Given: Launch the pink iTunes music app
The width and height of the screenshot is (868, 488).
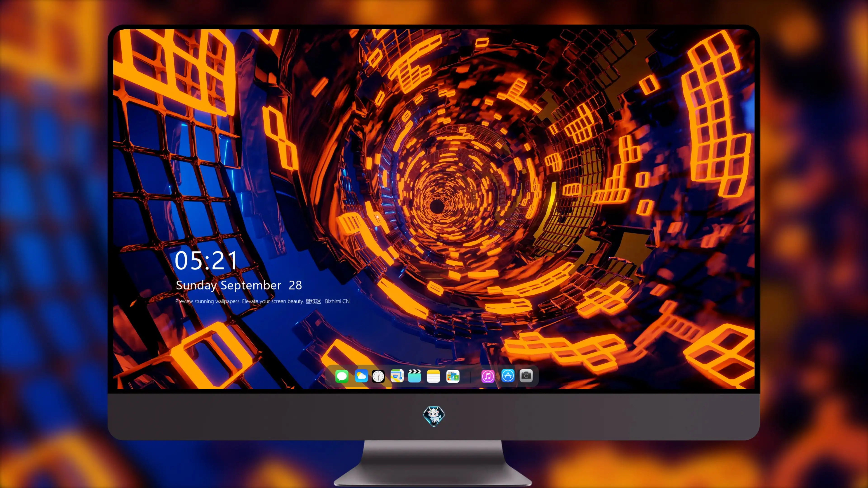Looking at the screenshot, I should 488,376.
